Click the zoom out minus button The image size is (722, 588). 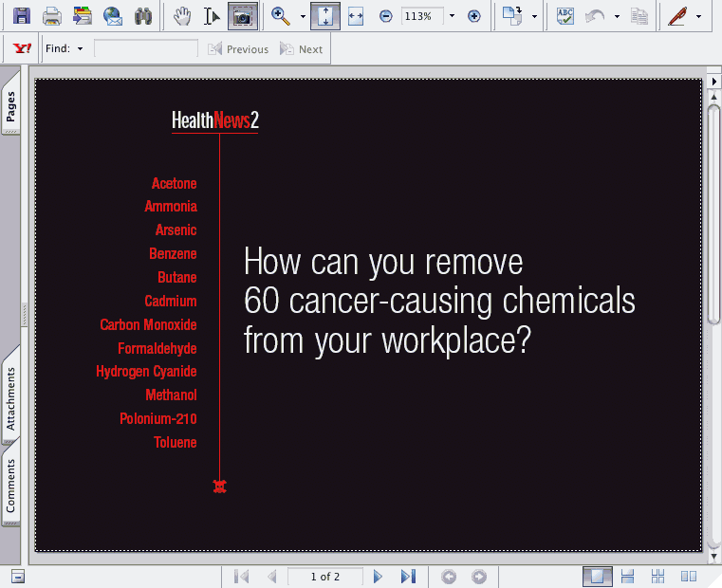[x=386, y=16]
